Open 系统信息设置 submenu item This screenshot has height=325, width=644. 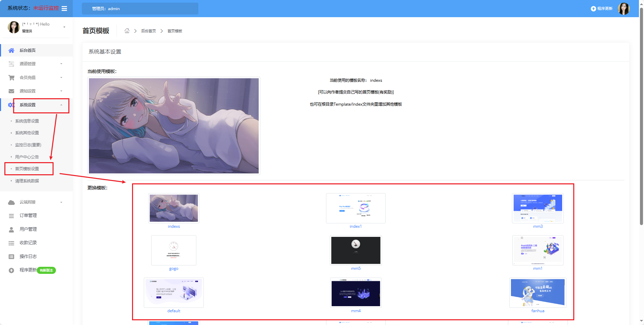click(27, 121)
